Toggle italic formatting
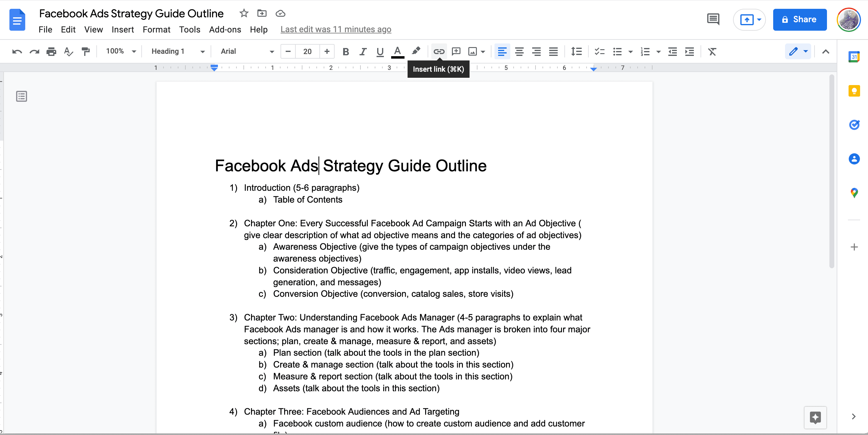 point(363,52)
